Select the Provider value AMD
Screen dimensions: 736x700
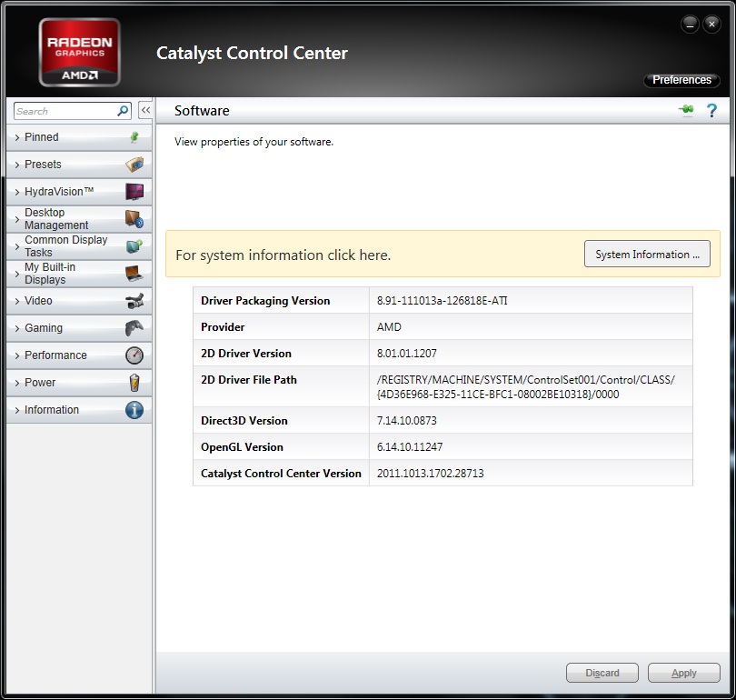[389, 326]
